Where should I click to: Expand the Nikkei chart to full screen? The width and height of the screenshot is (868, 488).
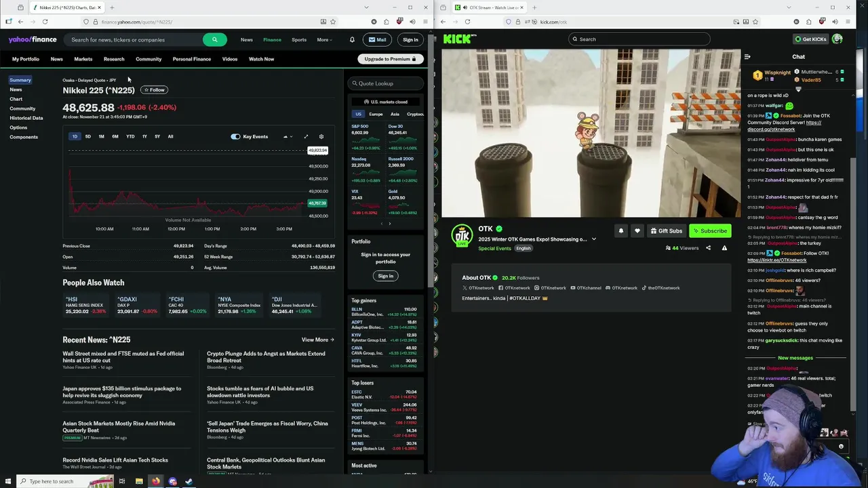point(306,136)
